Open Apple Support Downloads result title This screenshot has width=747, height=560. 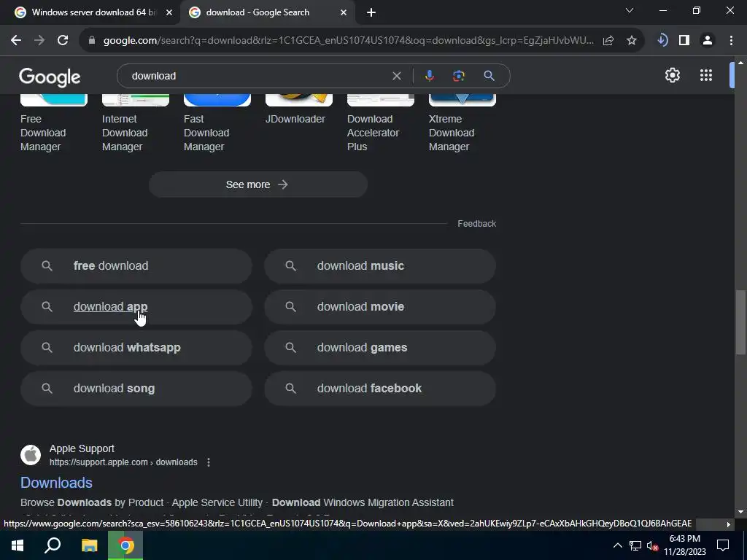click(56, 483)
